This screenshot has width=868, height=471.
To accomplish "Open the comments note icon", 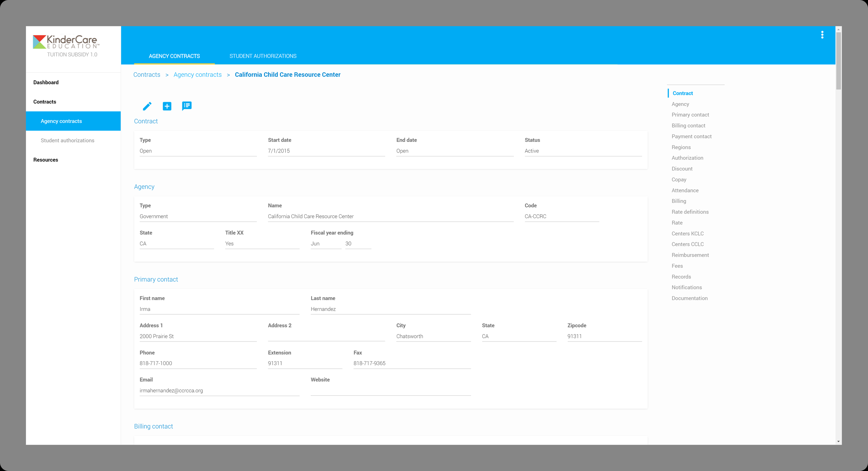I will click(187, 106).
